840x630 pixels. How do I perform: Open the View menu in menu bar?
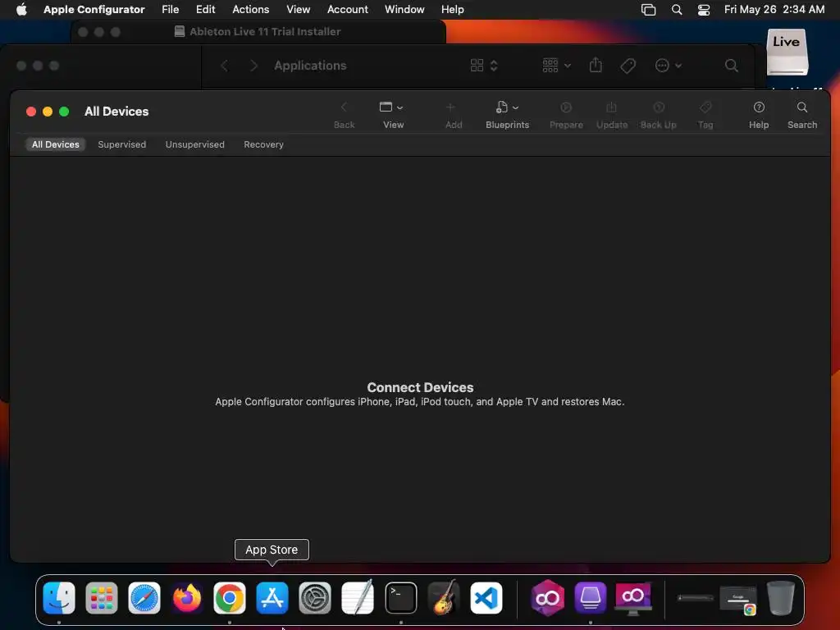298,9
